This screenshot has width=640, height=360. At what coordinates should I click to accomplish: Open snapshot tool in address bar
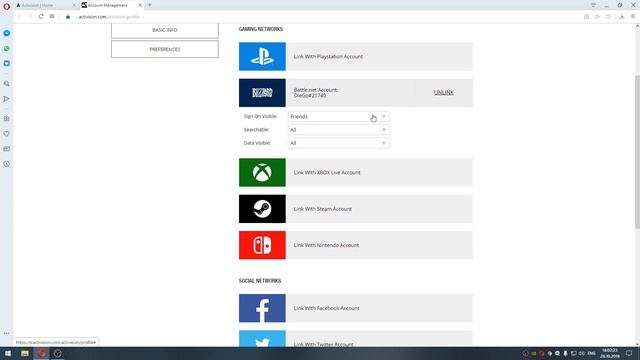587,17
